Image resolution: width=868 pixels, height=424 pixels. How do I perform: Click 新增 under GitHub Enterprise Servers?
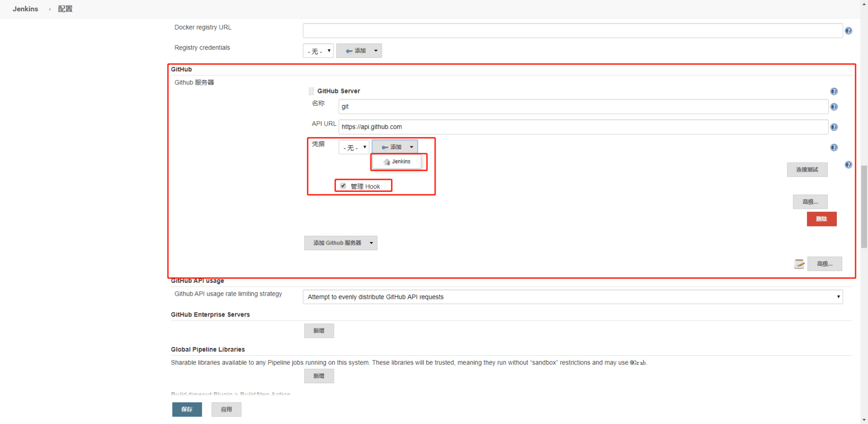319,331
